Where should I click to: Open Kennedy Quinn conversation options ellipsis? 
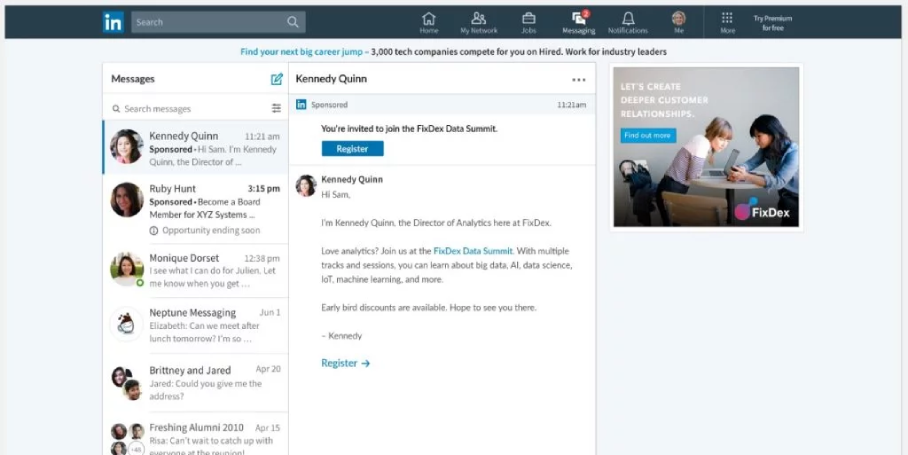pyautogui.click(x=578, y=80)
